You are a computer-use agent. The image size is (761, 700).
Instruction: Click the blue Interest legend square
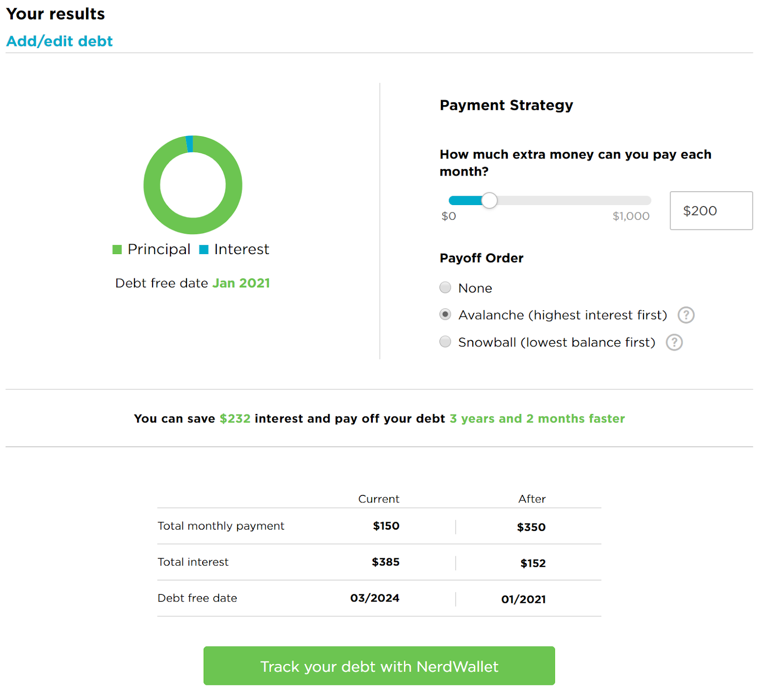[204, 249]
